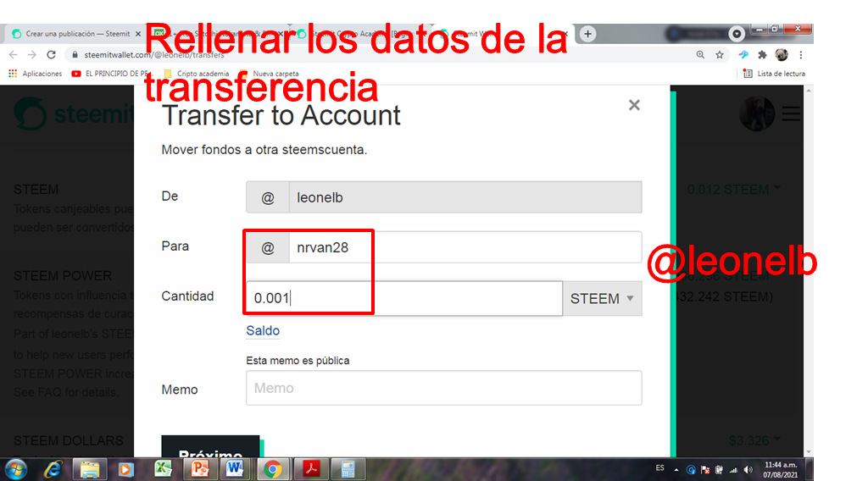The image size is (868, 481).
Task: Click the volume speaker tray icon
Action: coord(748,470)
